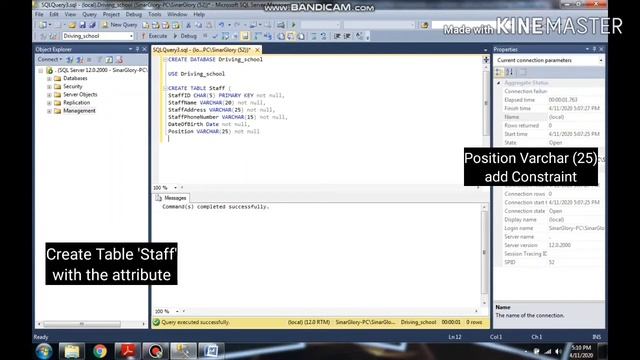
Task: Open the Help menu
Action: click(x=199, y=14)
